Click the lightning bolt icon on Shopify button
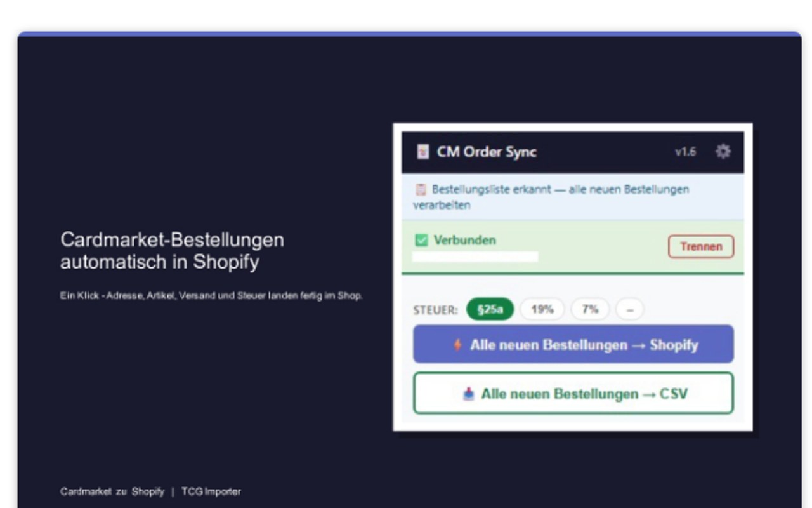 coord(457,345)
